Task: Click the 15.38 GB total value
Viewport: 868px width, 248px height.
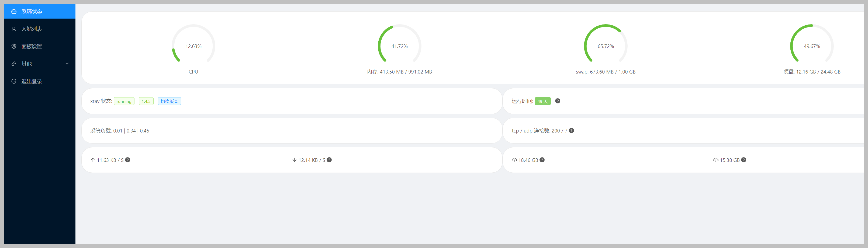Action: (730, 160)
